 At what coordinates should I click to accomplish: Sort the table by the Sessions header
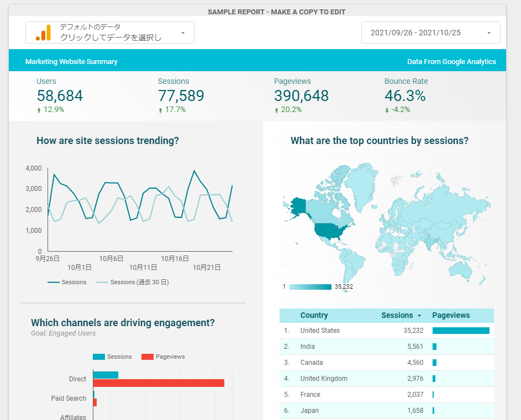pos(397,316)
